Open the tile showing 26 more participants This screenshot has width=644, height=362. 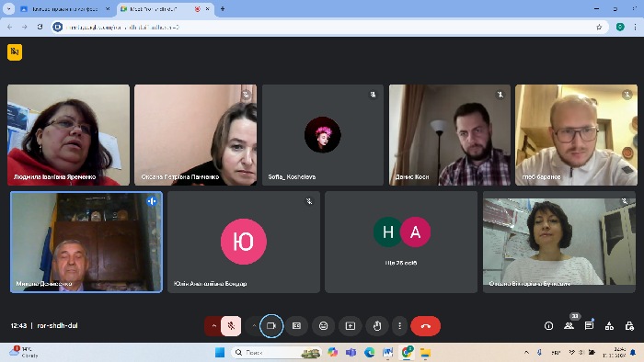click(401, 242)
